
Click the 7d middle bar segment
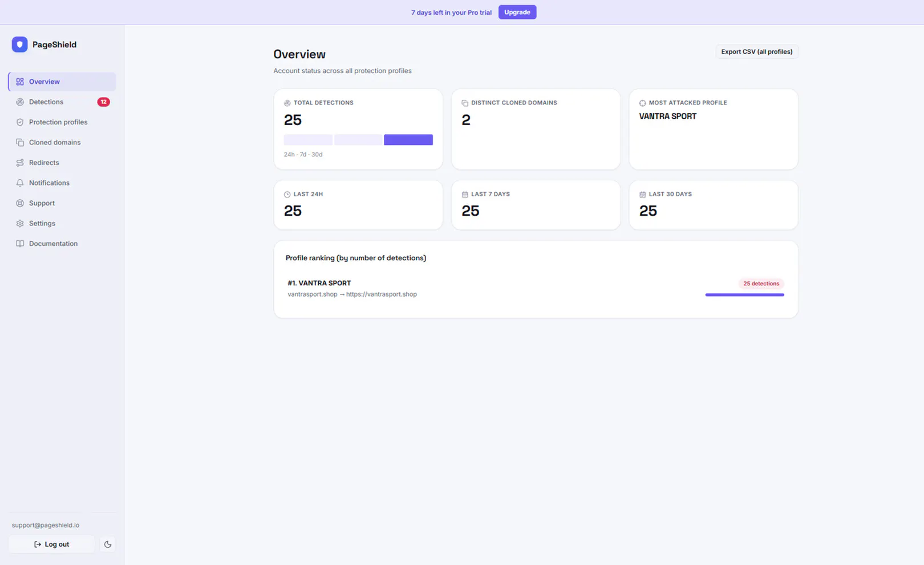pos(358,140)
